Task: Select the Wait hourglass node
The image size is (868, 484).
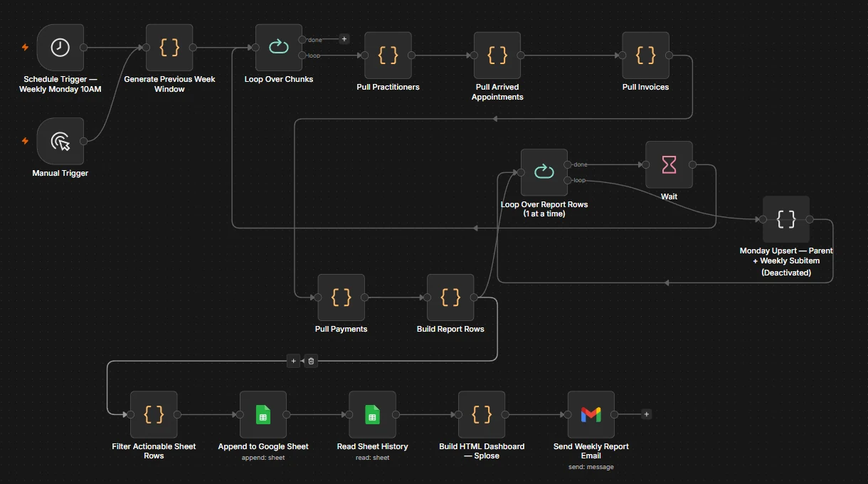Action: click(x=669, y=165)
